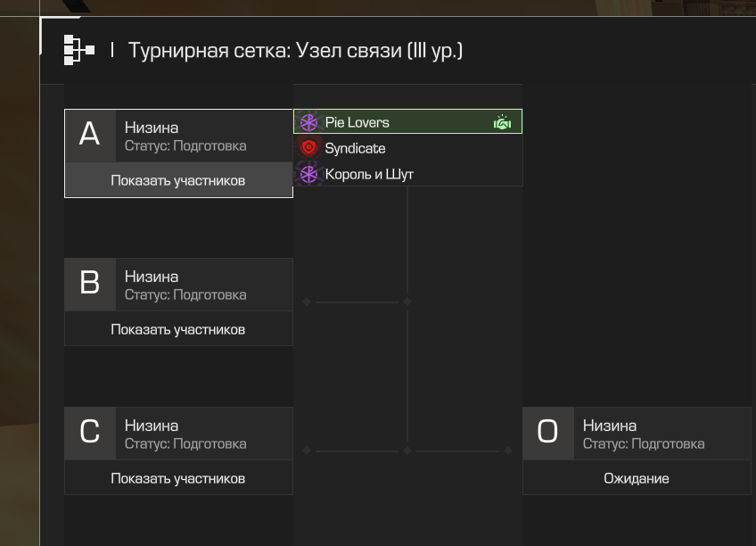The height and width of the screenshot is (546, 756).
Task: Click the green handshake icon on Pie Lovers
Action: 502,122
